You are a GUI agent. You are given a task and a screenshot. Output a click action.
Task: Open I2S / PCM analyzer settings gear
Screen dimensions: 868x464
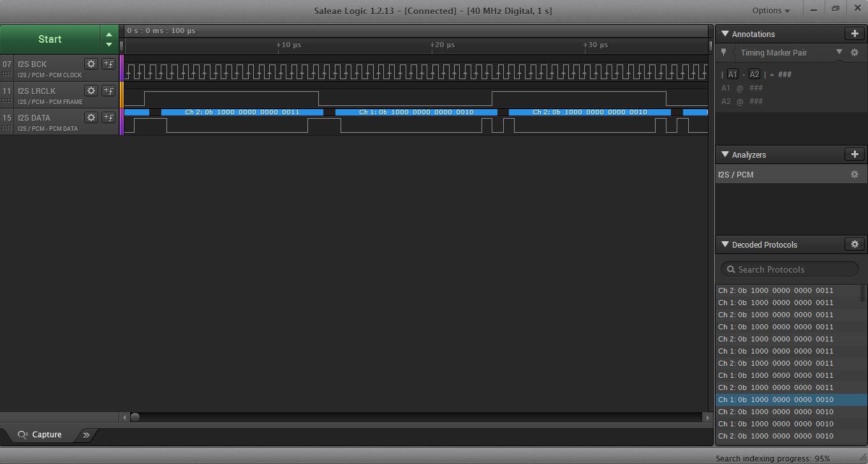tap(855, 174)
